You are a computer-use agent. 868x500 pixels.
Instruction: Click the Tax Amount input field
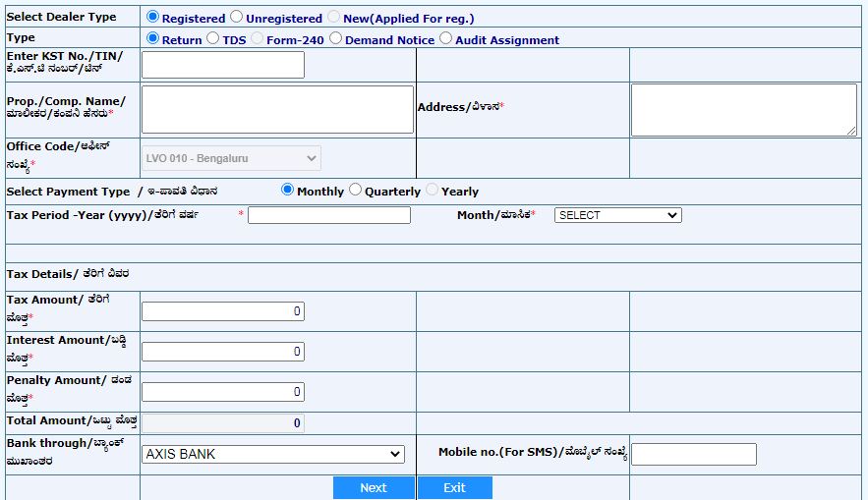tap(223, 311)
